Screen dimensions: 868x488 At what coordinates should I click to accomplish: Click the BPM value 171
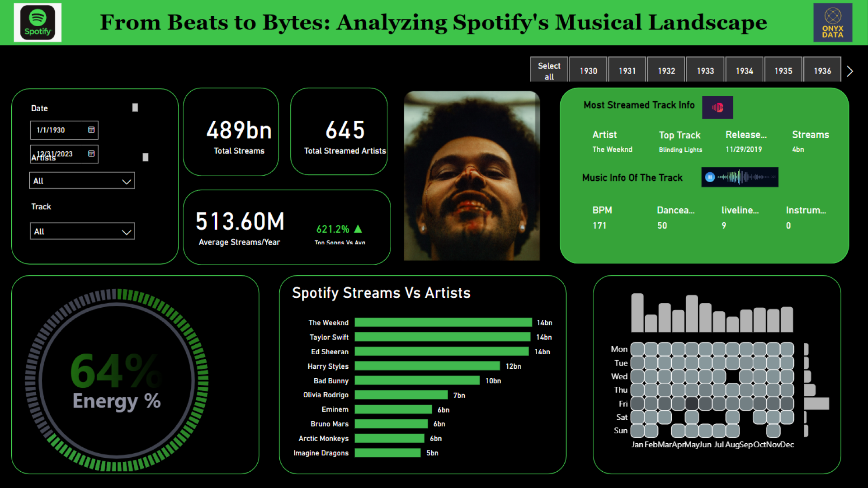(x=599, y=225)
